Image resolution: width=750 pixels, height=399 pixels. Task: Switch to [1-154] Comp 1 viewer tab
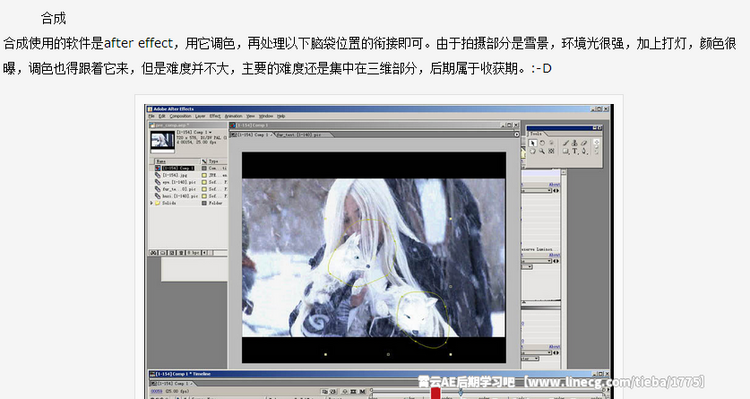point(251,135)
